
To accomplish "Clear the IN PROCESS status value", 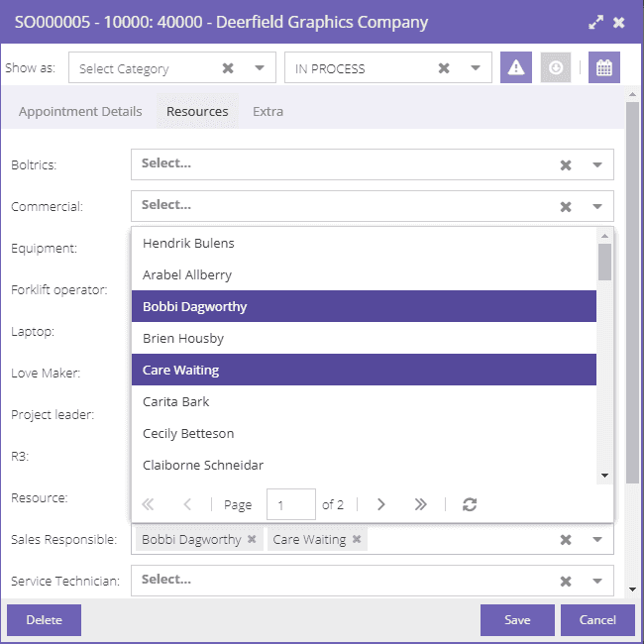I will 444,67.
